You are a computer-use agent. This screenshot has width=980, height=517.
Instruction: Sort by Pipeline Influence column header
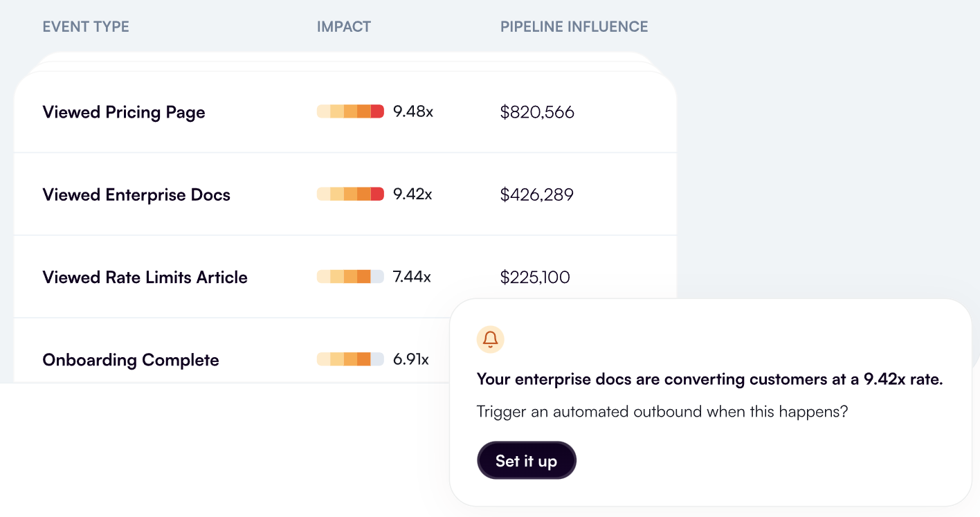tap(574, 27)
